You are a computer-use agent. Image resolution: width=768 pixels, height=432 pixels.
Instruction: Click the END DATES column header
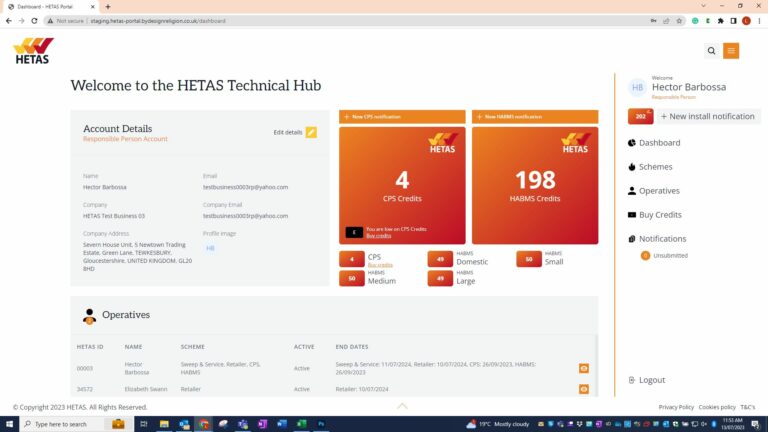click(352, 347)
